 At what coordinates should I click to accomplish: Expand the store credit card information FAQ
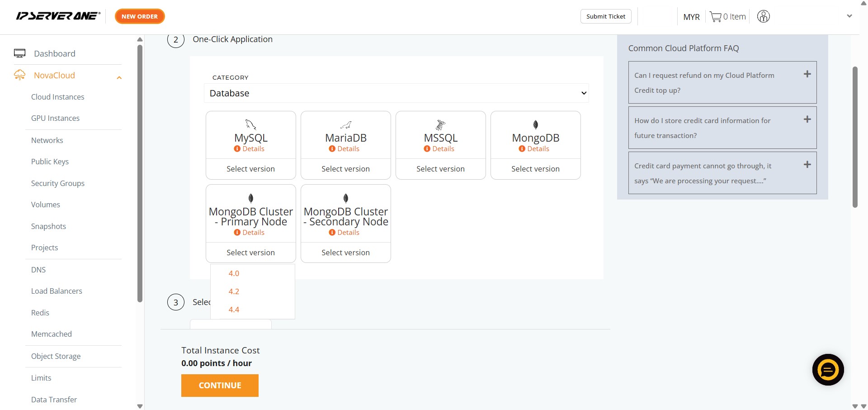tap(807, 119)
